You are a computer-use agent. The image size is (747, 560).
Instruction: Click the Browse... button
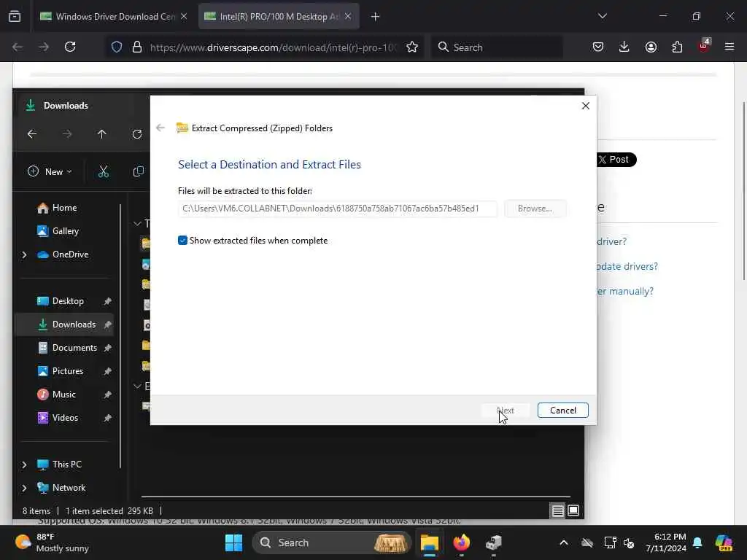[x=535, y=209]
